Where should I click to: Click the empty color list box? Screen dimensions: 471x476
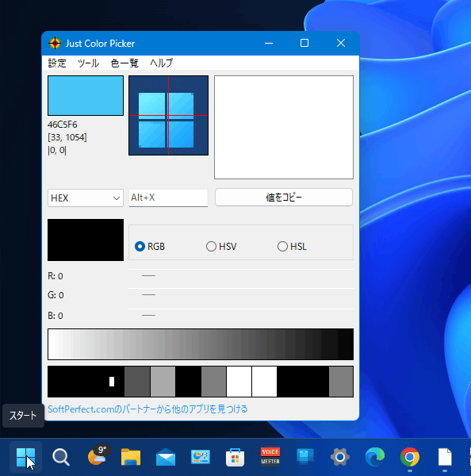(x=284, y=127)
